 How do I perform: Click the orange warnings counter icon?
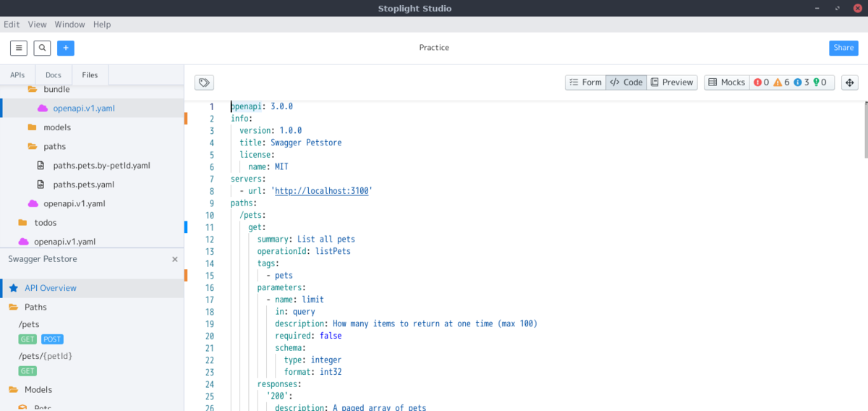778,82
